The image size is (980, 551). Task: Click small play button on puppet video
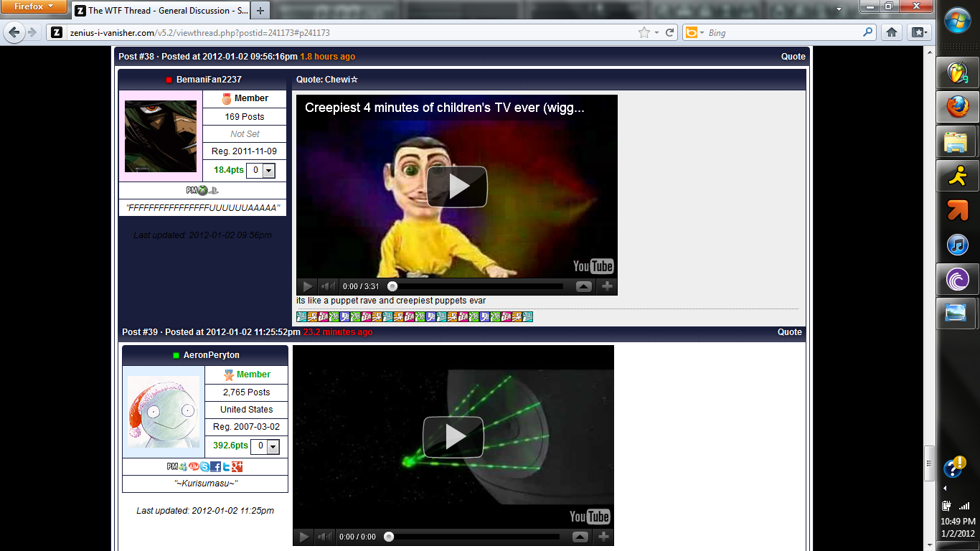point(307,286)
